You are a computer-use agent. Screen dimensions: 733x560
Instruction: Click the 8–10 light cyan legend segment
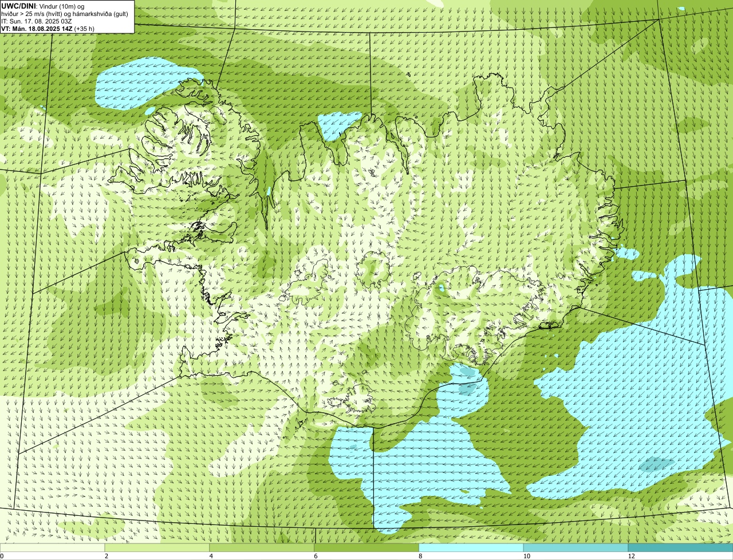tap(472, 547)
